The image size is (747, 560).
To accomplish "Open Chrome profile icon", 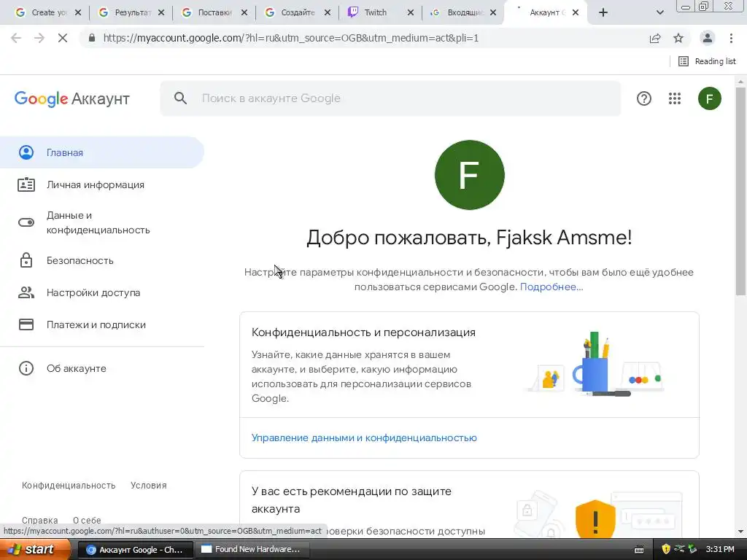I will [708, 38].
